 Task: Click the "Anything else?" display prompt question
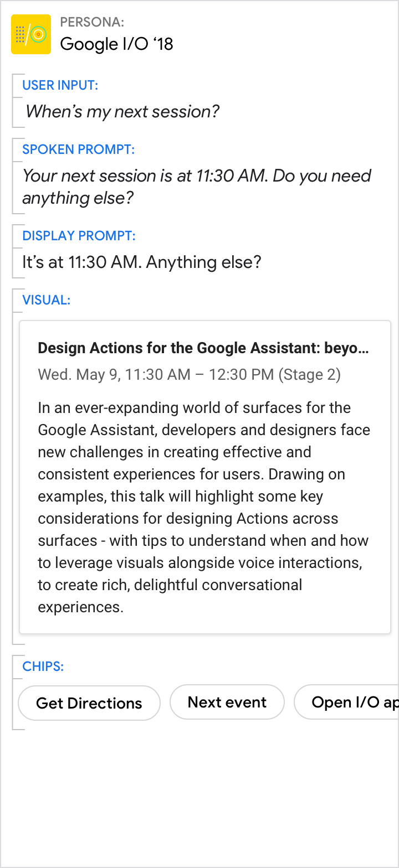pyautogui.click(x=203, y=262)
